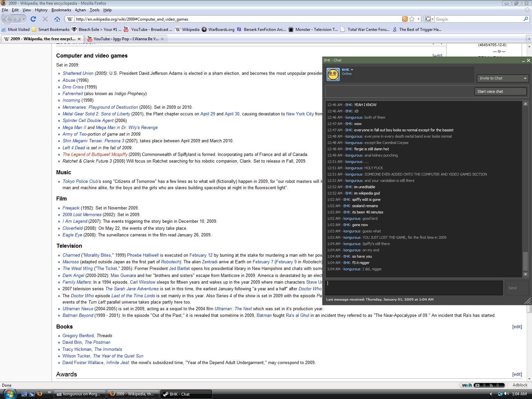
Task: Click the volume icon in system tray
Action: click(506, 394)
